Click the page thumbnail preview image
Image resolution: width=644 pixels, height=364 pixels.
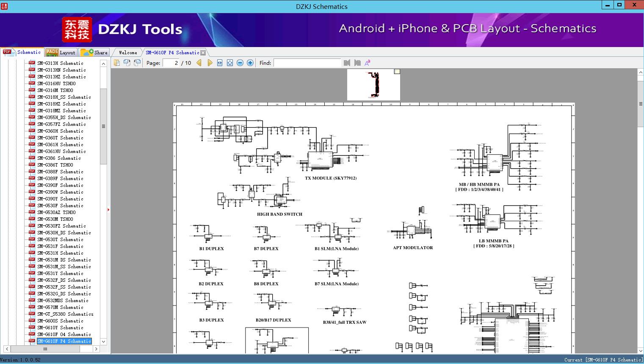pyautogui.click(x=373, y=85)
